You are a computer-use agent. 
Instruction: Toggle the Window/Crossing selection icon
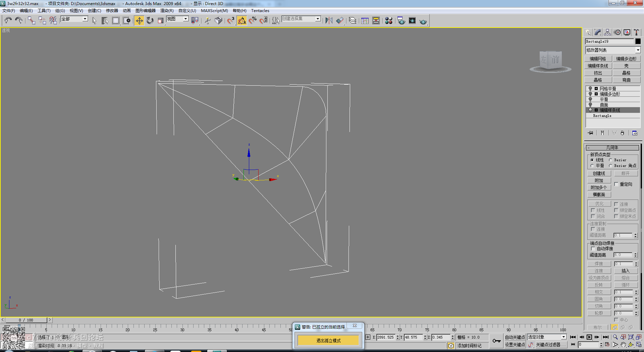[x=126, y=20]
